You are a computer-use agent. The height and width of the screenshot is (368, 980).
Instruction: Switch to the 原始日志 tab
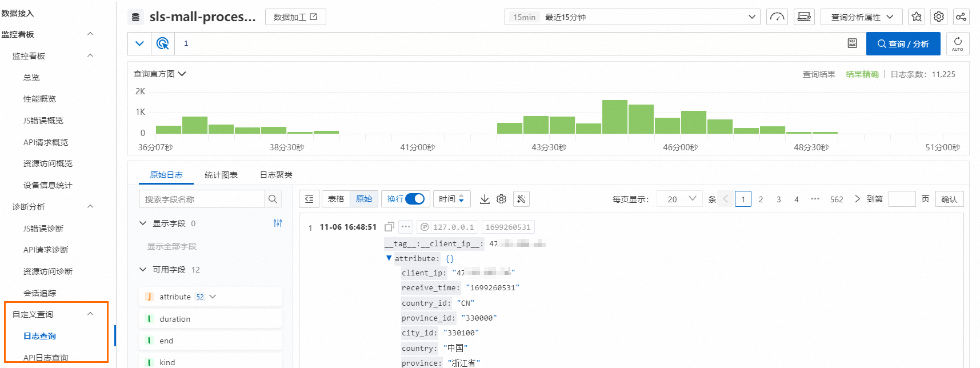tap(166, 175)
